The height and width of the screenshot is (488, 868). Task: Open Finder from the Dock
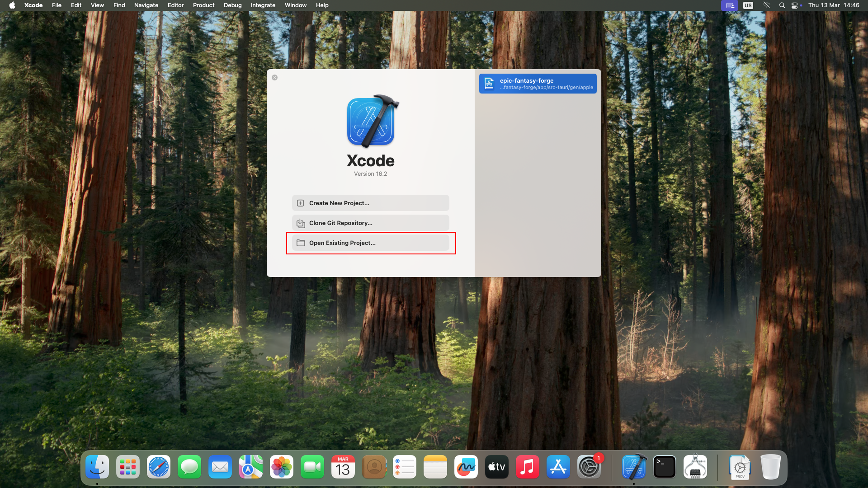(97, 467)
